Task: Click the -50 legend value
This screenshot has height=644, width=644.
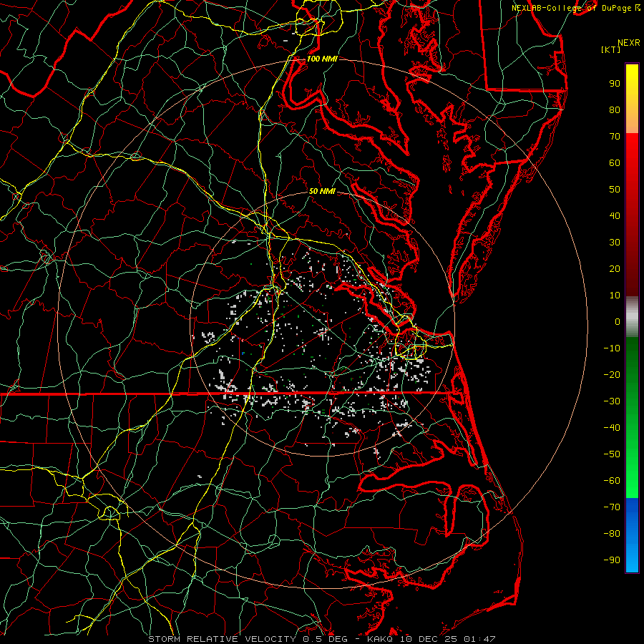Action: (612, 454)
